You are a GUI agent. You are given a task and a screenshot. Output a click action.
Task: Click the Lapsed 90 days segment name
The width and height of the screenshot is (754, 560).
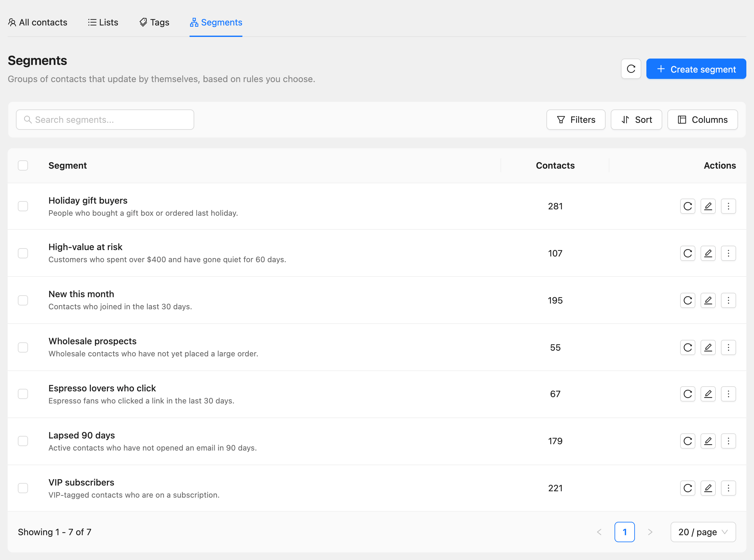tap(82, 435)
